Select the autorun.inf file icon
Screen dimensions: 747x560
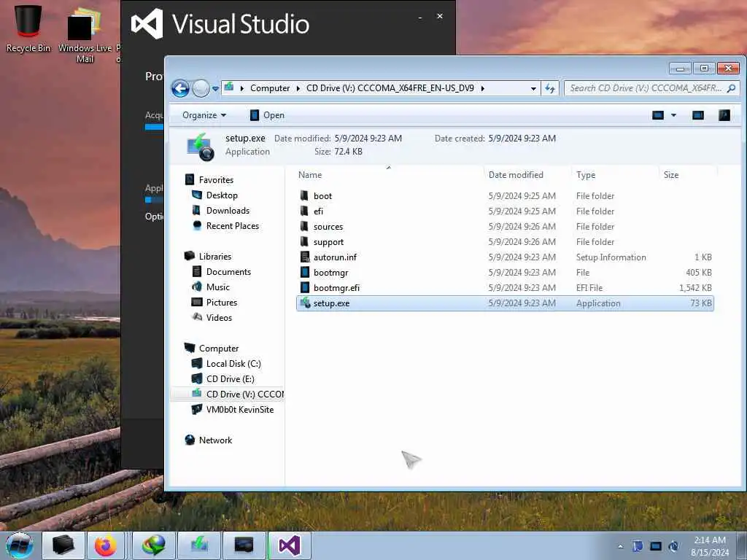(305, 257)
